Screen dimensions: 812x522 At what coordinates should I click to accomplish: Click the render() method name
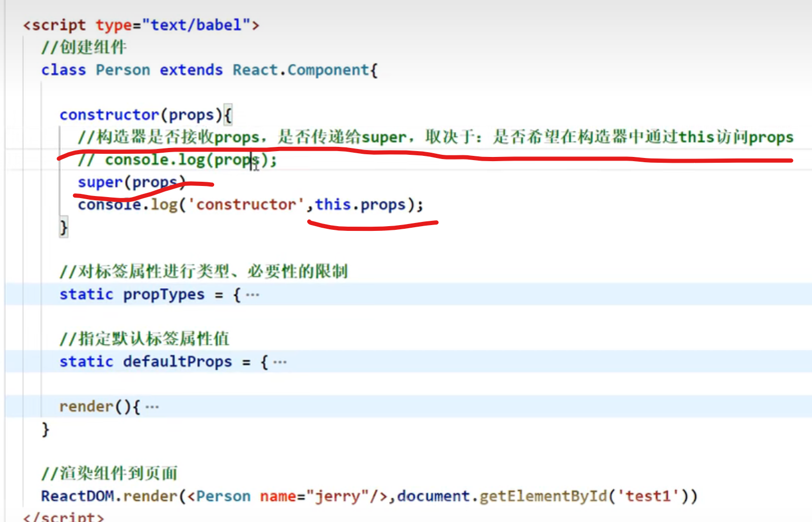click(86, 406)
